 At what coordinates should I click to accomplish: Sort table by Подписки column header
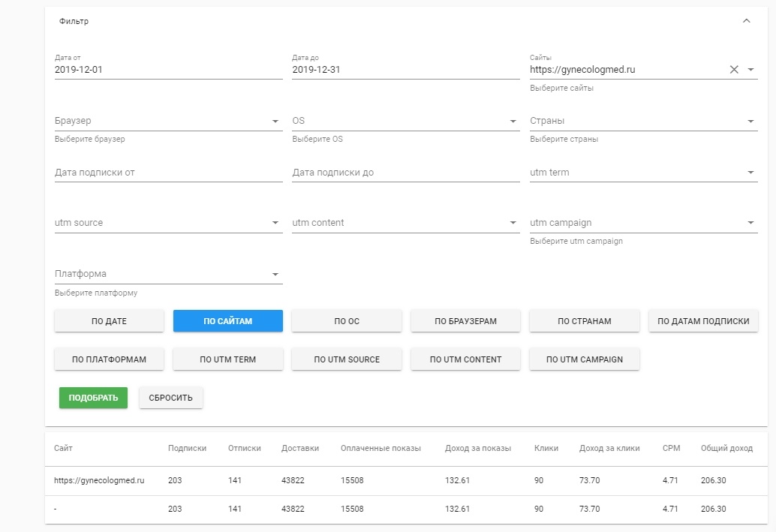187,448
